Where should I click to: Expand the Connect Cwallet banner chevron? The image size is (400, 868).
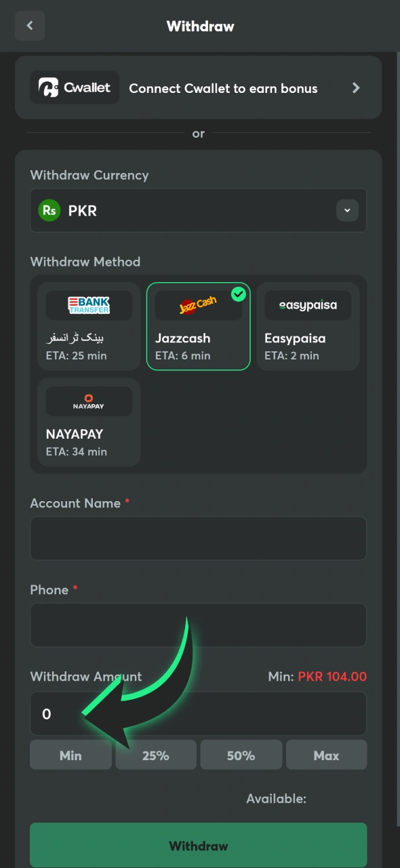click(356, 87)
